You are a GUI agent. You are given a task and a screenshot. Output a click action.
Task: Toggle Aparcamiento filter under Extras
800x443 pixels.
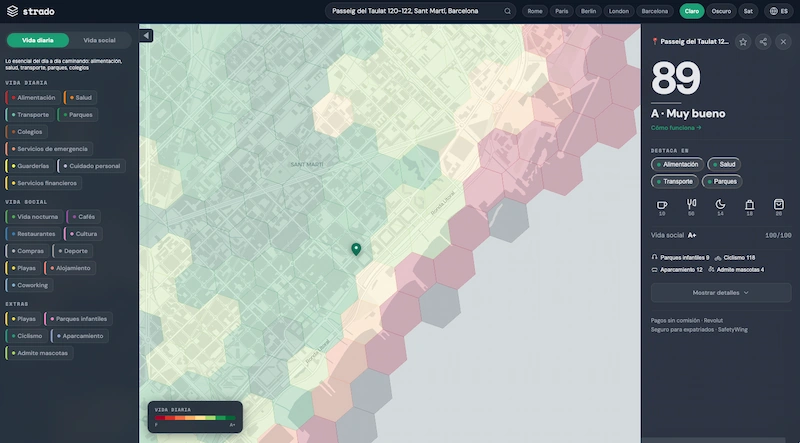(x=80, y=336)
